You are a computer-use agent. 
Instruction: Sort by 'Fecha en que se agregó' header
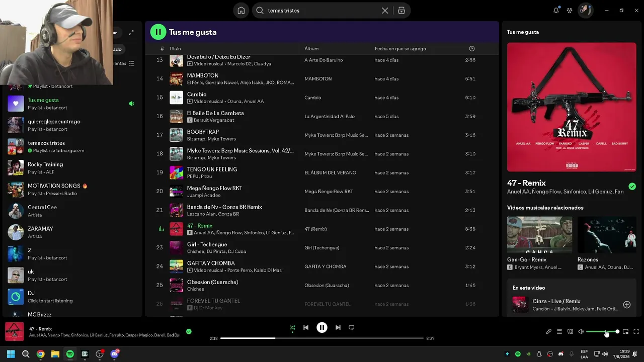400,49
